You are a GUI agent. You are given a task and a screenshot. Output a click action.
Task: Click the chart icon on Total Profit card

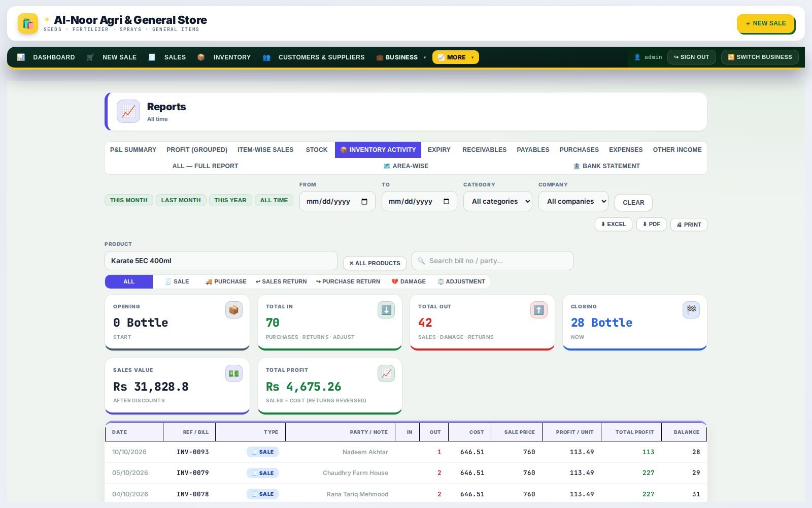[386, 373]
